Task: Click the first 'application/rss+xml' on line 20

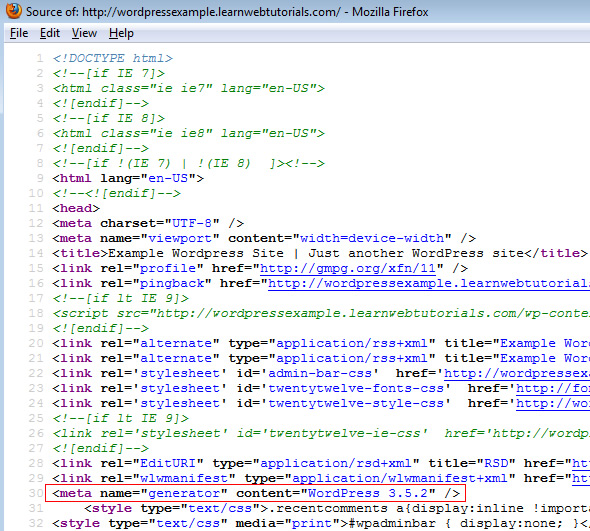Action: click(x=352, y=343)
